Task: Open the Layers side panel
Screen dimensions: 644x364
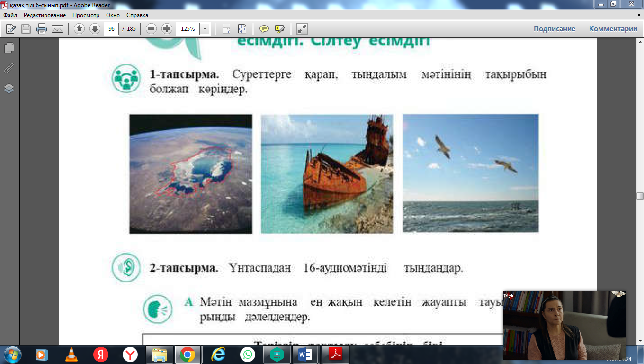Action: click(9, 89)
